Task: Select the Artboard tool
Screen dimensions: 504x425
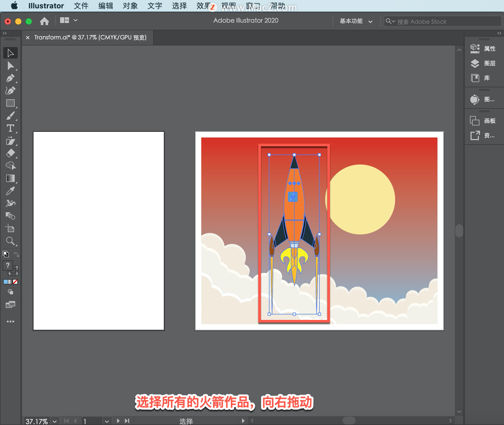Action: (x=10, y=228)
